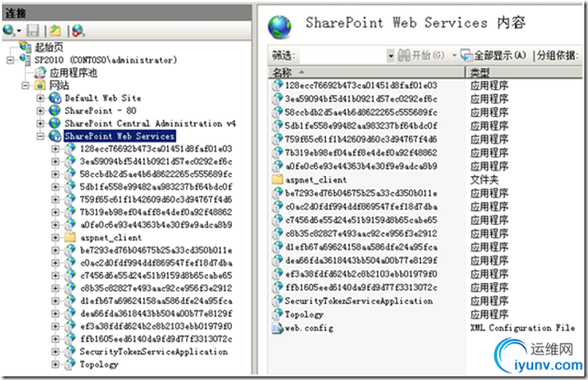Screen dimensions: 588x380
Task: Select the 起始页 start page icon
Action: pyautogui.click(x=26, y=47)
